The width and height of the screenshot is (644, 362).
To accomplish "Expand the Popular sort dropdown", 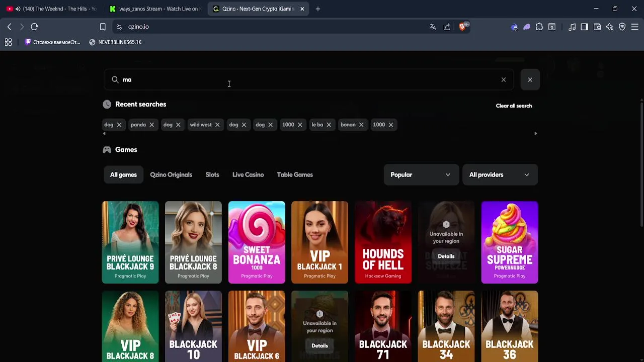I will click(x=421, y=175).
